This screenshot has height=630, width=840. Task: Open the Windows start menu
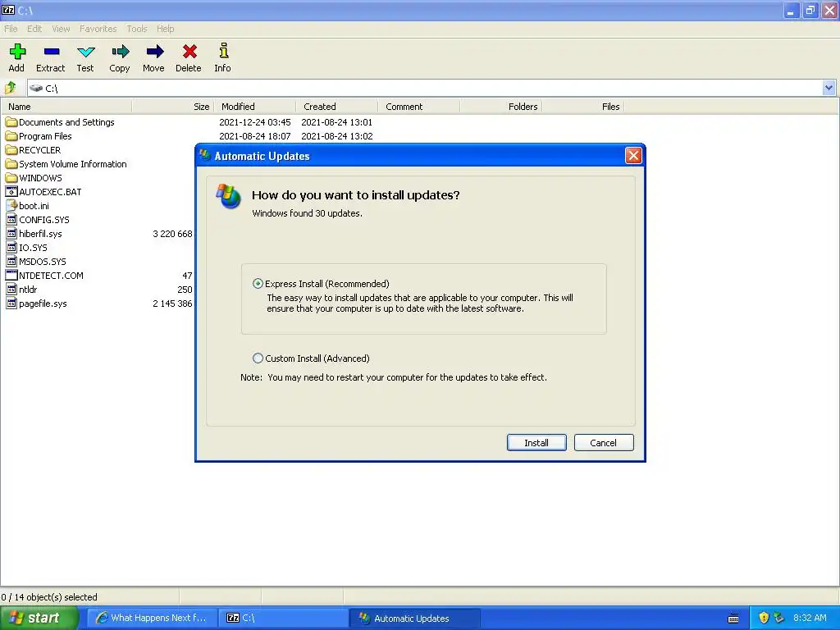[x=39, y=618]
